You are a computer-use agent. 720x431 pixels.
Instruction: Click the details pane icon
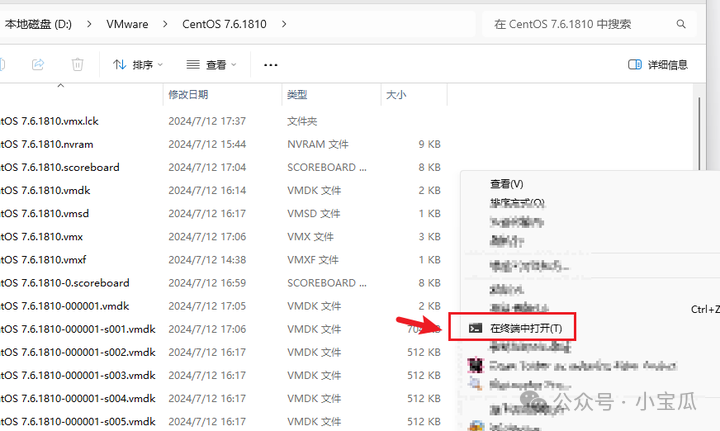[x=634, y=64]
